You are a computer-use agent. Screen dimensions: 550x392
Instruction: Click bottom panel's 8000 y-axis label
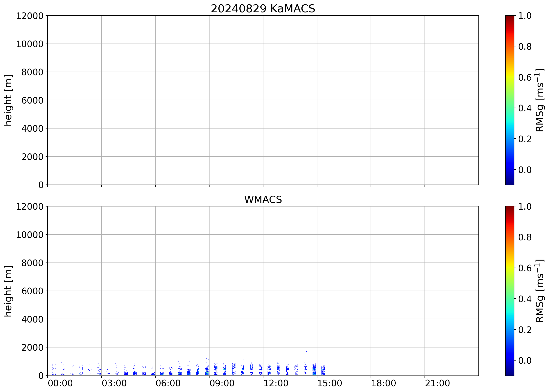pos(32,263)
